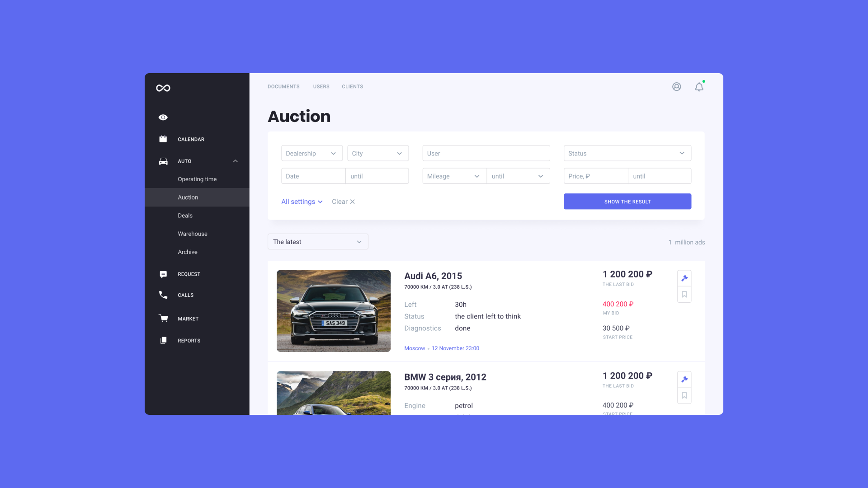The width and height of the screenshot is (868, 488).
Task: Click the Request icon in sidebar
Action: tap(163, 273)
